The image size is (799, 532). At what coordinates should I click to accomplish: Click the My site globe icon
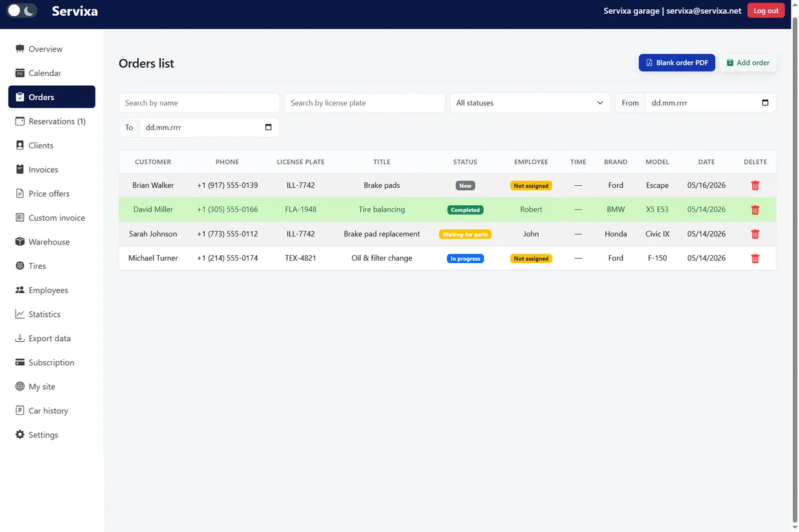coord(20,387)
